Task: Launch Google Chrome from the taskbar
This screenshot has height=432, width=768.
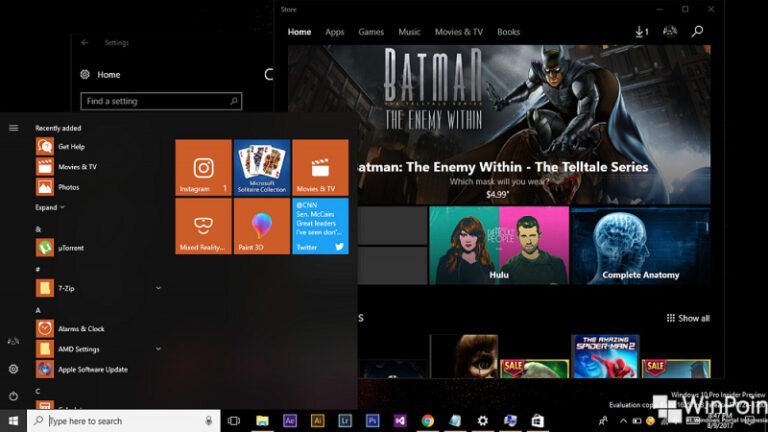Action: [427, 421]
